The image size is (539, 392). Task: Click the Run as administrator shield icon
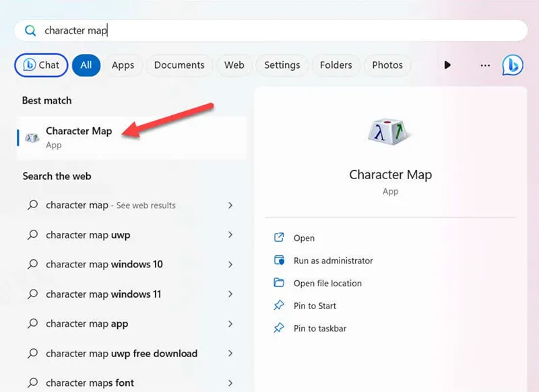[x=279, y=260]
